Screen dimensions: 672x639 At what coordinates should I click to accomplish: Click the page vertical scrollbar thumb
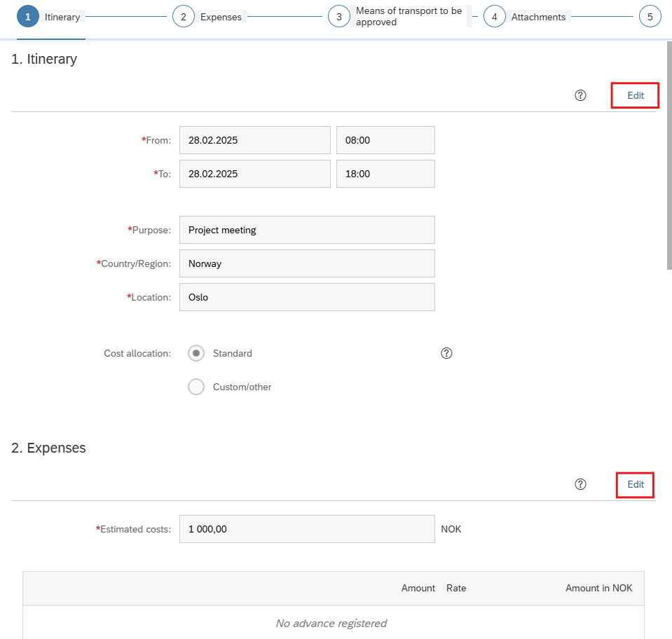coord(669,156)
